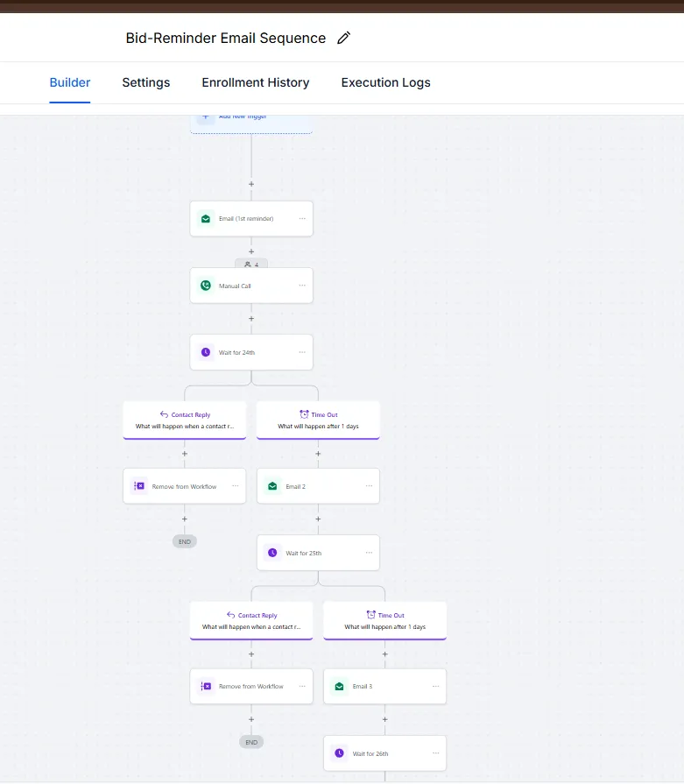
Task: Click the Wait for 25th clock icon
Action: click(272, 553)
